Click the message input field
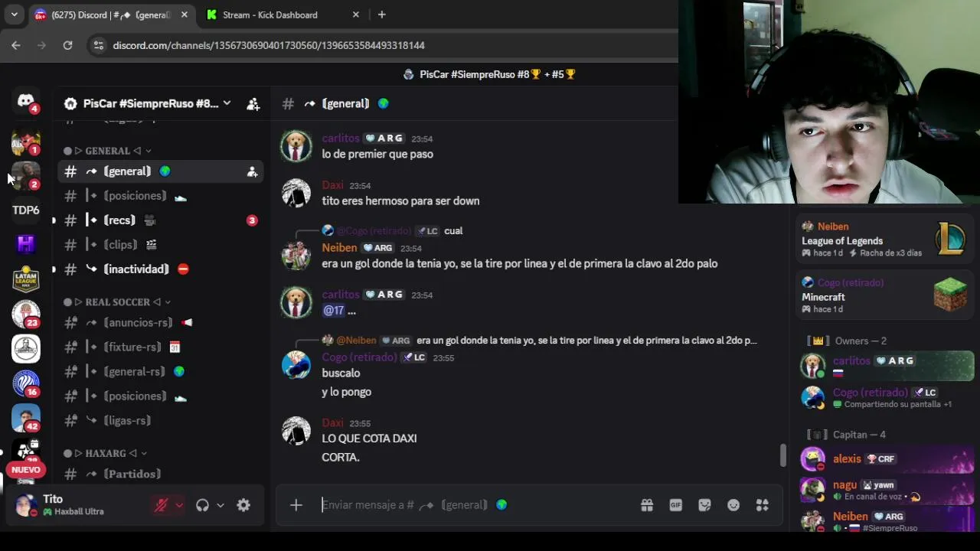The width and height of the screenshot is (980, 551). 475,505
